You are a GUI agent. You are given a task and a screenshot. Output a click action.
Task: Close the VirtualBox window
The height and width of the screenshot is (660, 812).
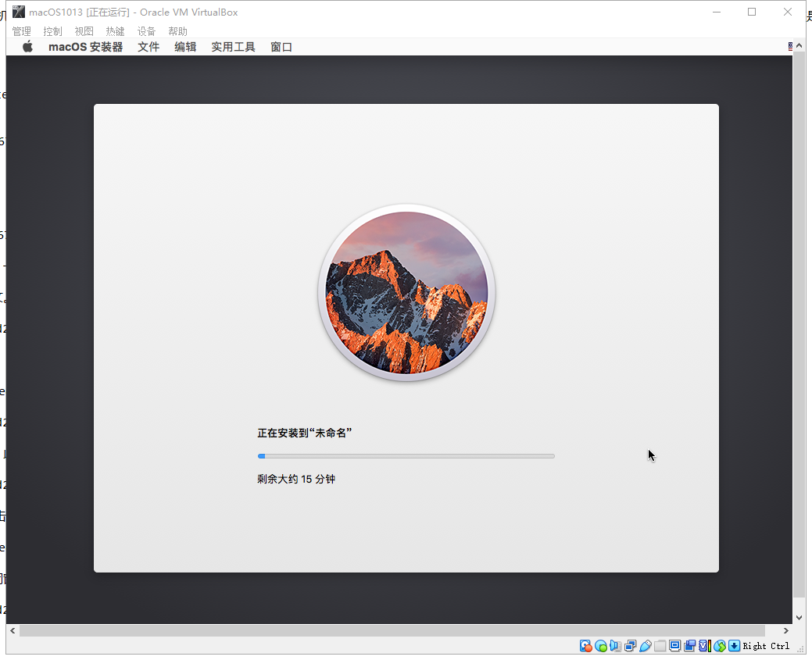tap(788, 12)
